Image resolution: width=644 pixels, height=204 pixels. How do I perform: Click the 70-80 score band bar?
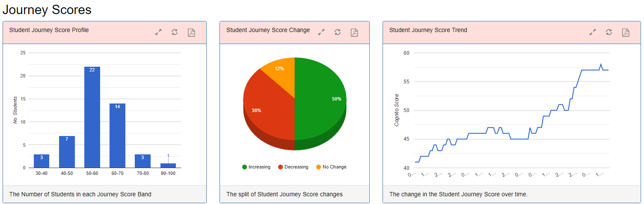[142, 161]
